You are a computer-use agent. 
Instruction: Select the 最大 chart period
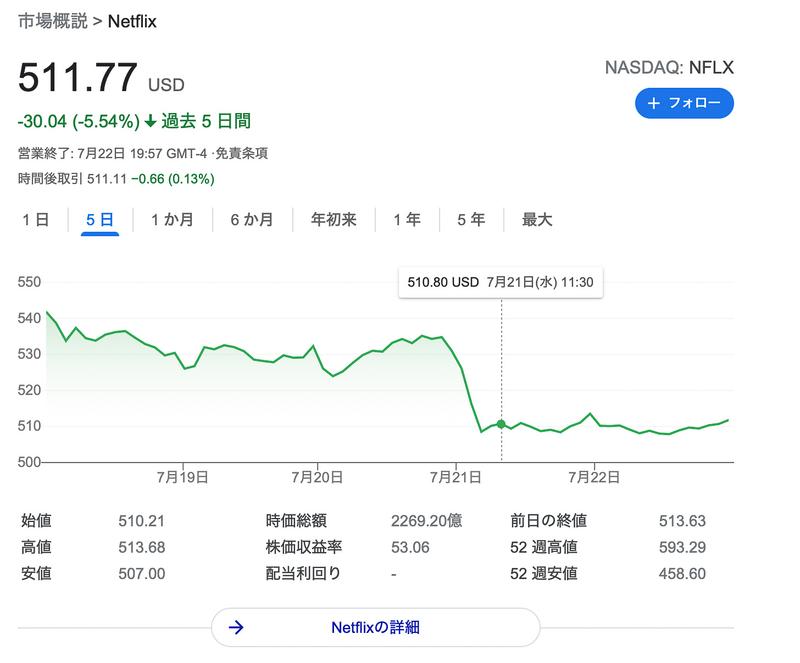pyautogui.click(x=538, y=220)
